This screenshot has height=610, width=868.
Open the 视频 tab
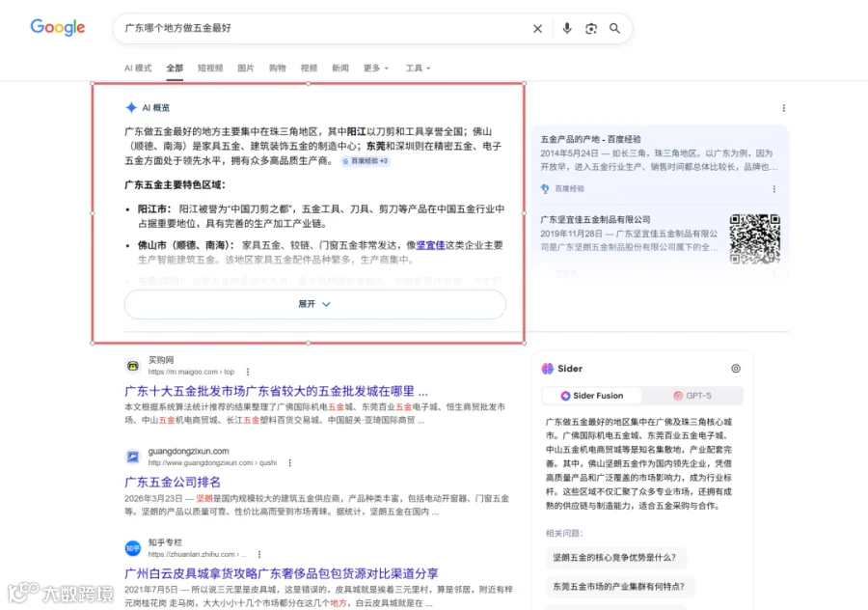click(x=309, y=69)
